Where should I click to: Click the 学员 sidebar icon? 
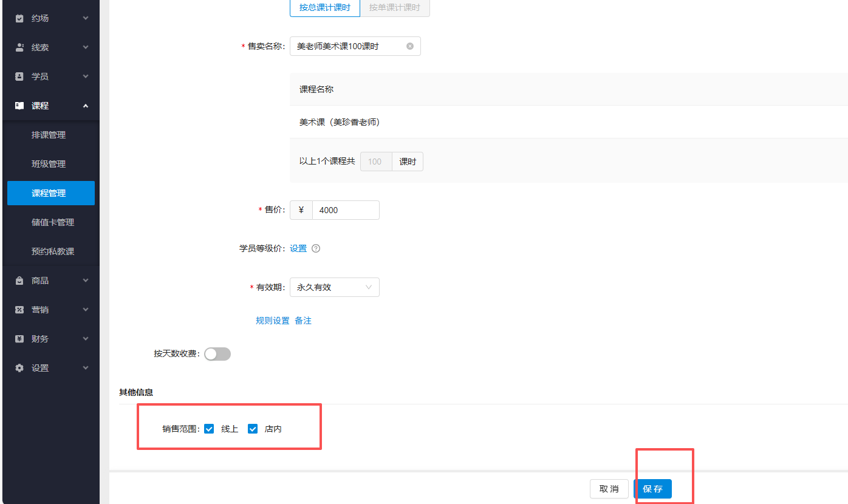click(x=19, y=76)
